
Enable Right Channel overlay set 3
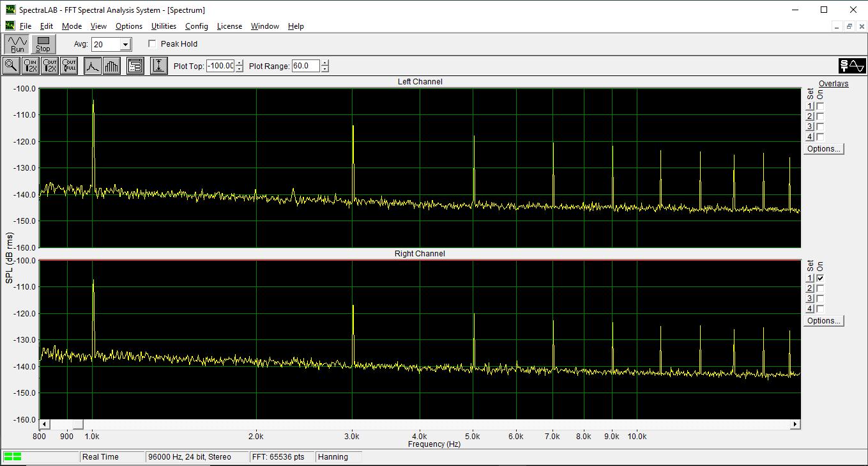(820, 299)
